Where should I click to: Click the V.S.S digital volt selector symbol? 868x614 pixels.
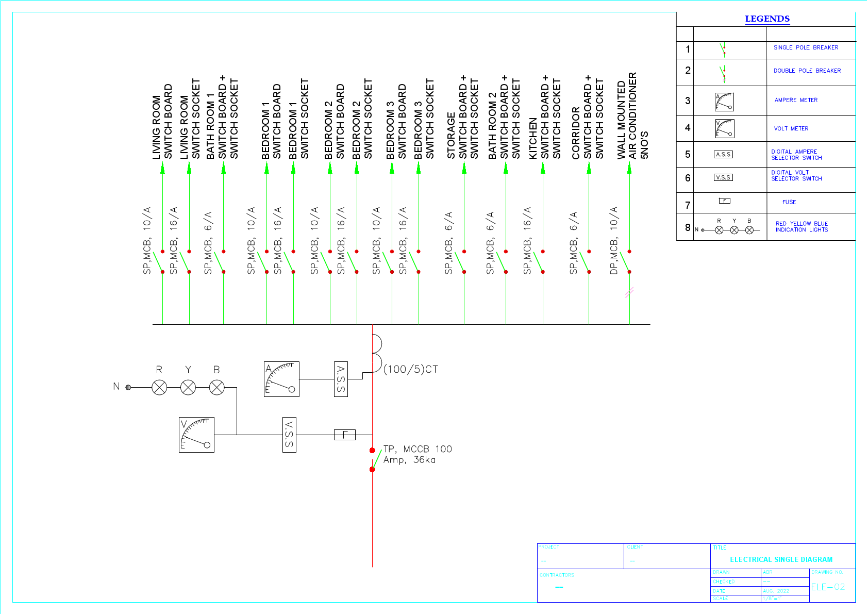coord(723,176)
